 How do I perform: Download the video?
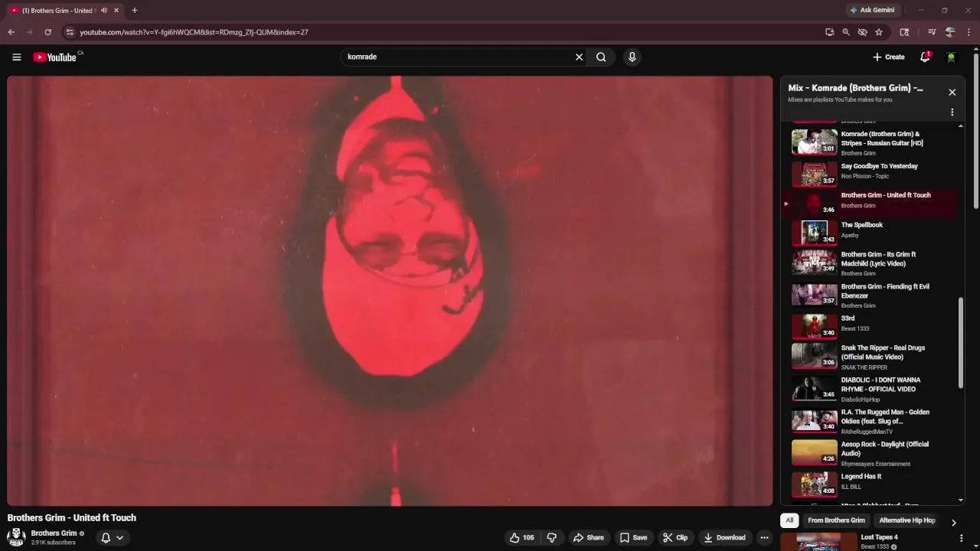pyautogui.click(x=724, y=537)
